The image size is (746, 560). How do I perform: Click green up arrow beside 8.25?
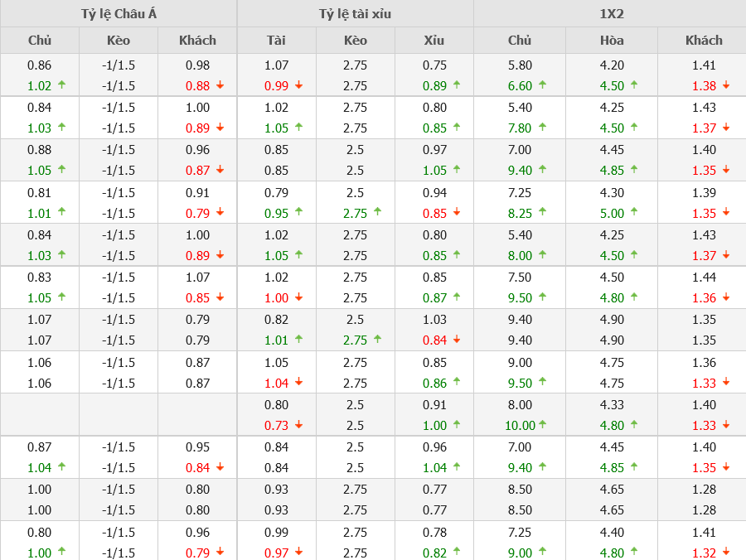542,212
